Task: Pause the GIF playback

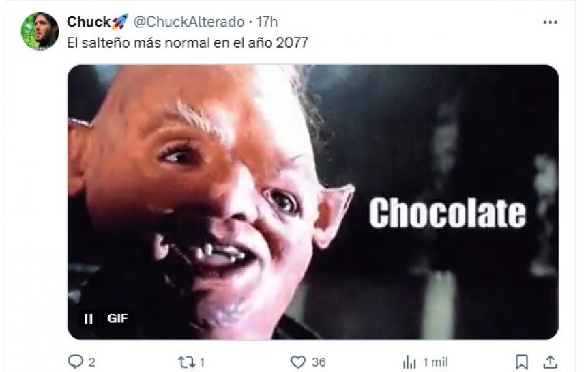Action: (88, 319)
